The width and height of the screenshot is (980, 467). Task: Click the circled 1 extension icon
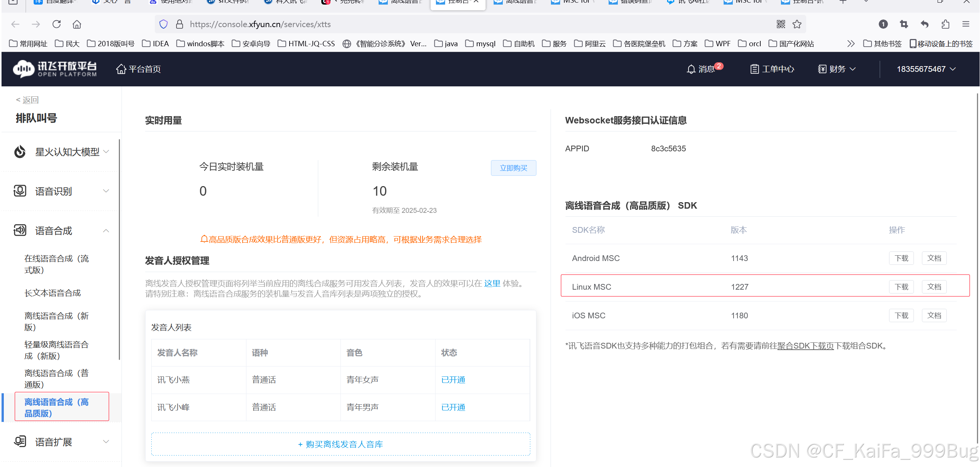coord(883,24)
